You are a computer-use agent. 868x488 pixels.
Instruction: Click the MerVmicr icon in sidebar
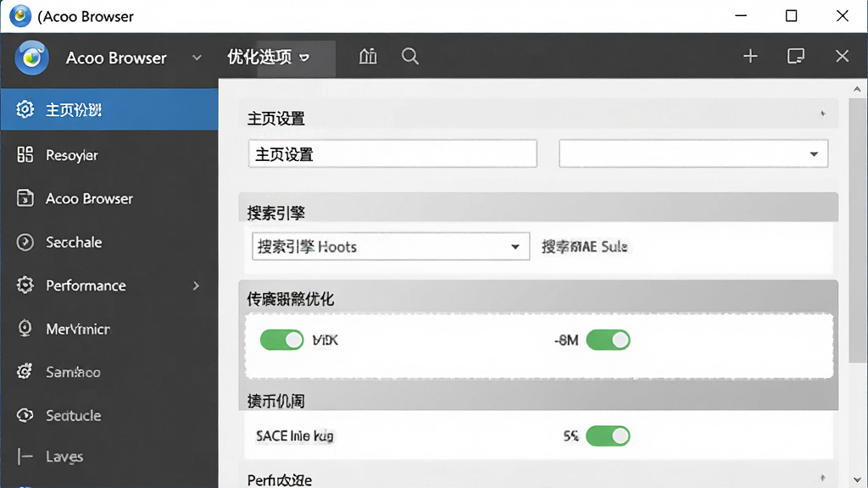25,329
